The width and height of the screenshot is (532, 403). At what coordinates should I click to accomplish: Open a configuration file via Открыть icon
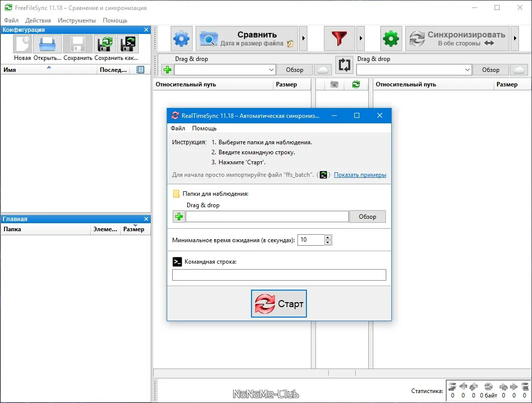point(47,44)
